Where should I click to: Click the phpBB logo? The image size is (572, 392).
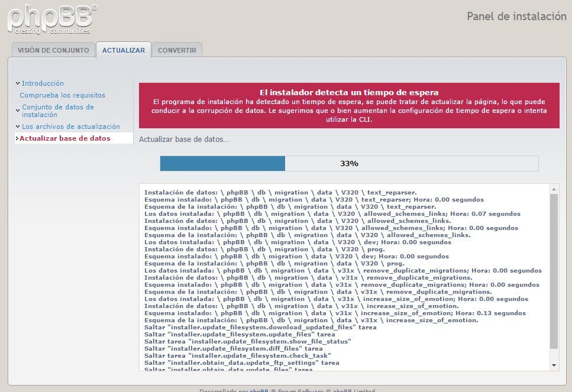coord(52,18)
